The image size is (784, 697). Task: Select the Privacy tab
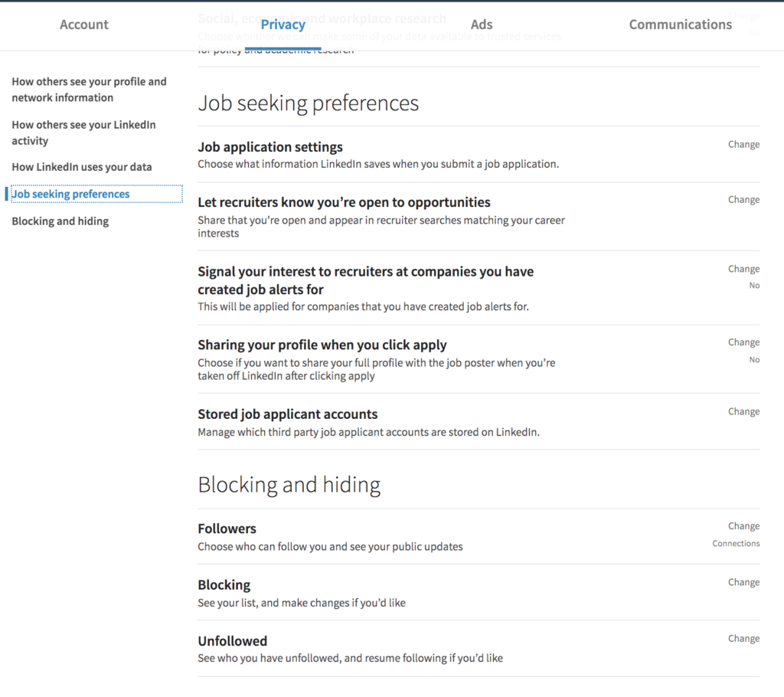283,25
